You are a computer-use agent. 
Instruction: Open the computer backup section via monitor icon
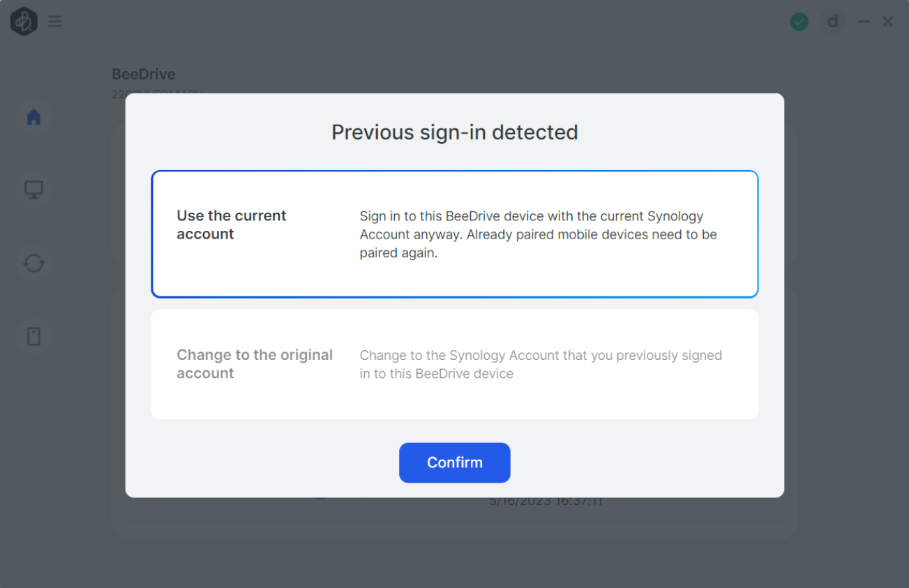[x=33, y=189]
